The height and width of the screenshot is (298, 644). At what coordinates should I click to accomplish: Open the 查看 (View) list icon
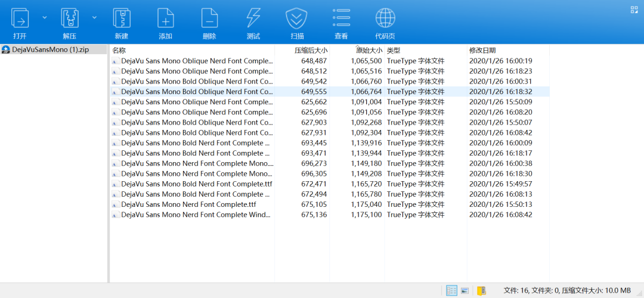(341, 18)
